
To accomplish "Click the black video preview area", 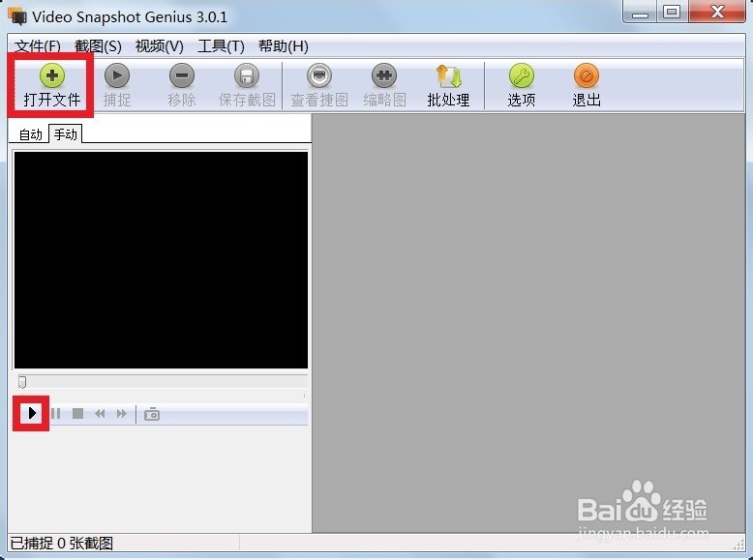I will point(161,260).
